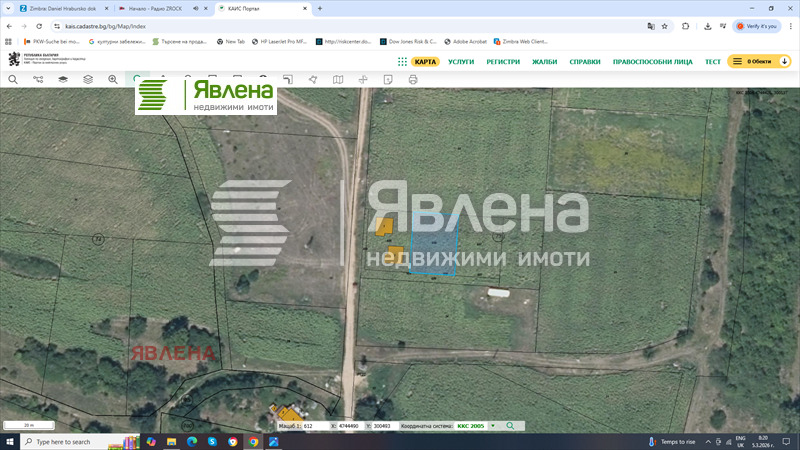Open the folded map icon tool
Viewport: 800px width, 450px height.
coord(337,79)
